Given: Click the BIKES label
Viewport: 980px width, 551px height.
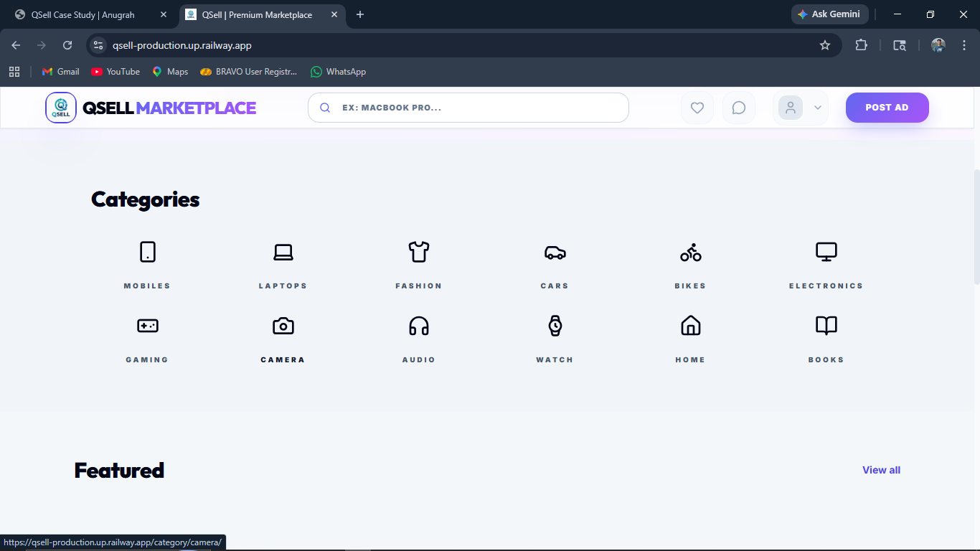Looking at the screenshot, I should 690,286.
